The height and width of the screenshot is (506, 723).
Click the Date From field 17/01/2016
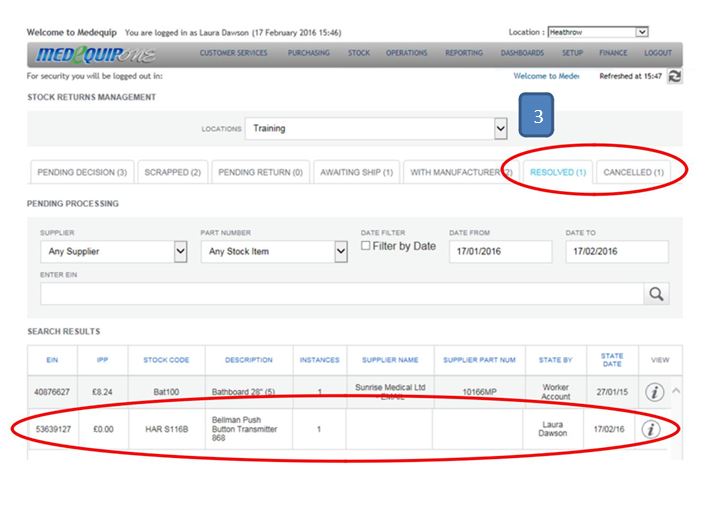coord(500,251)
